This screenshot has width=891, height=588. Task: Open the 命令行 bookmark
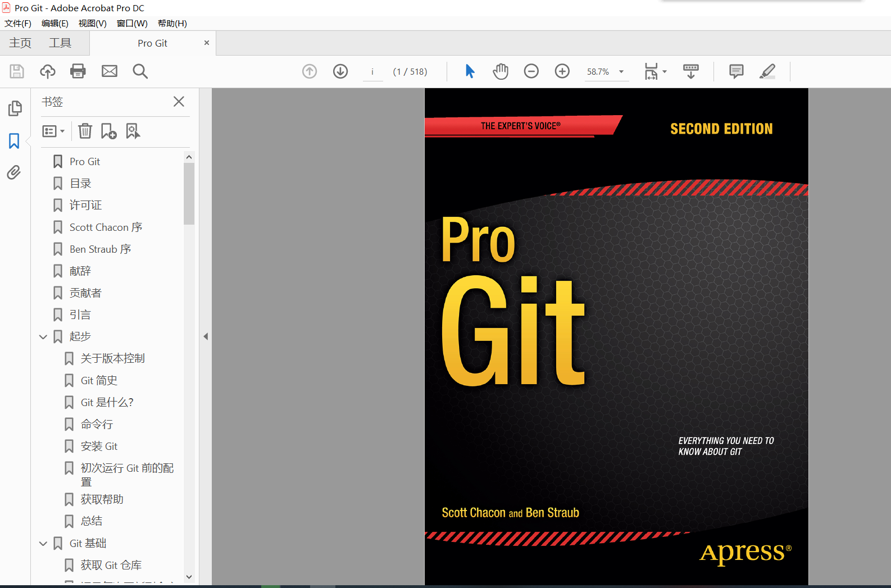(x=97, y=424)
